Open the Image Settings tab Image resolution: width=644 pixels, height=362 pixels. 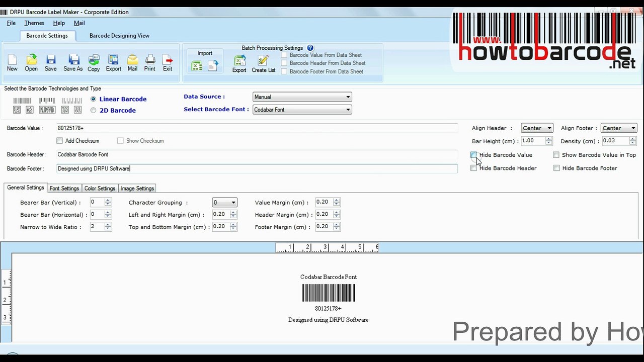(x=137, y=189)
